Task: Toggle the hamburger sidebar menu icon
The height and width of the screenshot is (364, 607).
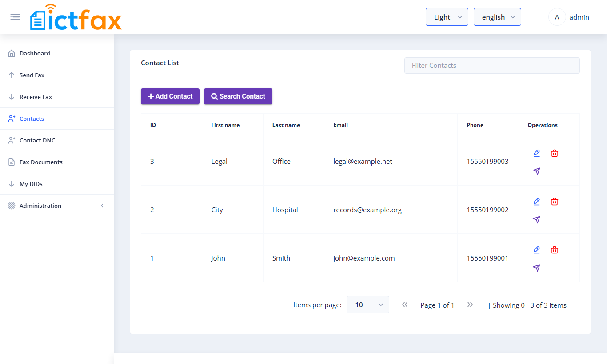Action: coord(15,17)
